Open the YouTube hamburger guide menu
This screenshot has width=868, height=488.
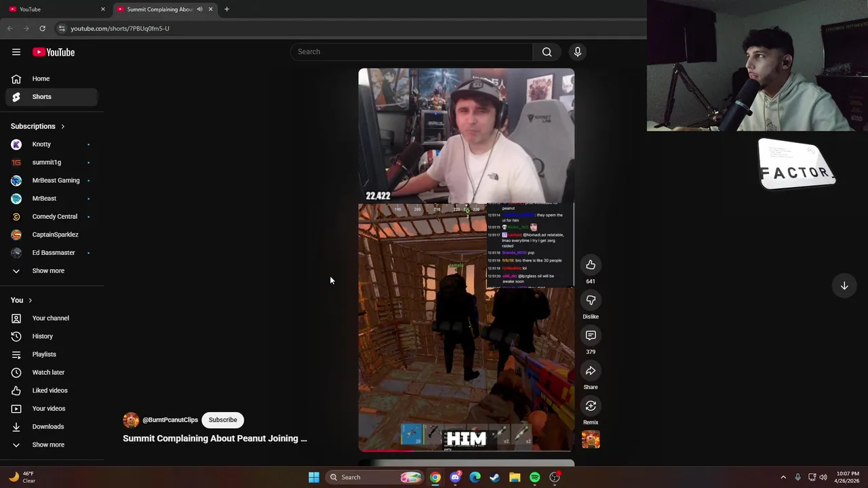pos(16,52)
